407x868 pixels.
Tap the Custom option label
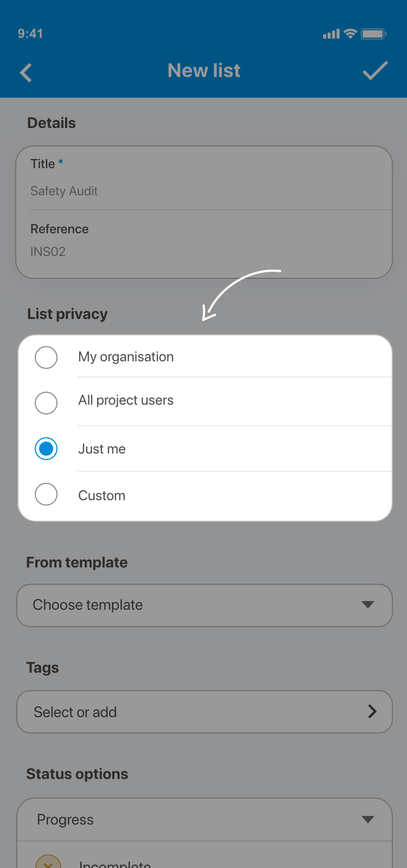(102, 496)
